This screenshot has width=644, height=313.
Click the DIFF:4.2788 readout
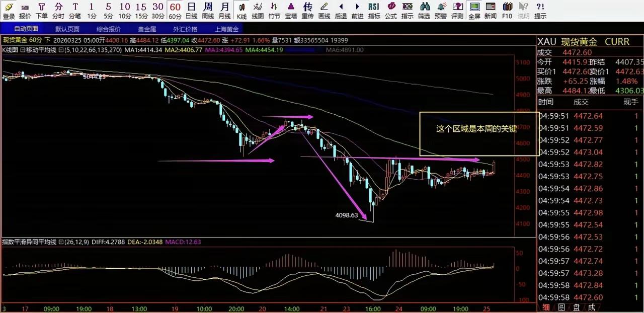108,242
